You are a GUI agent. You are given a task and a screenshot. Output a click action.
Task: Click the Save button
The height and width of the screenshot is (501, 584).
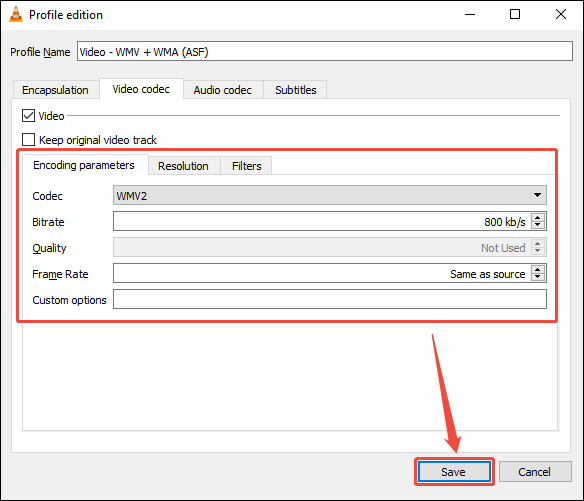pos(454,472)
